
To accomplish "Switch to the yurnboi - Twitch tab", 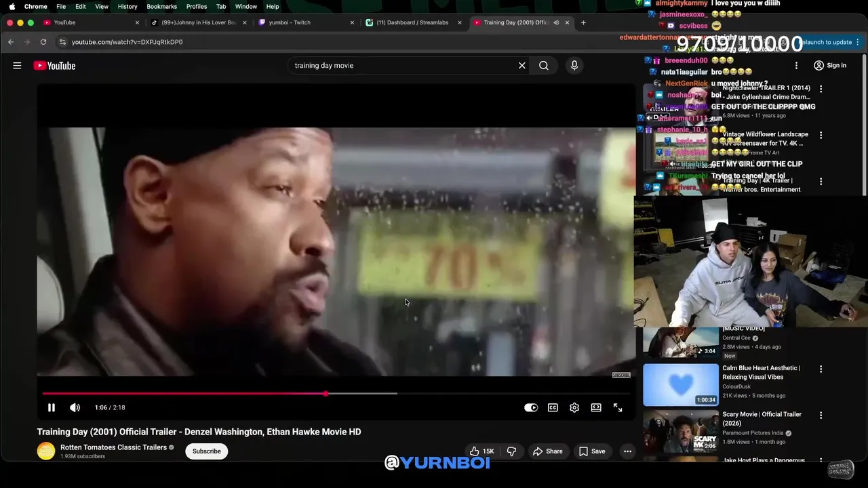I will (x=307, y=22).
